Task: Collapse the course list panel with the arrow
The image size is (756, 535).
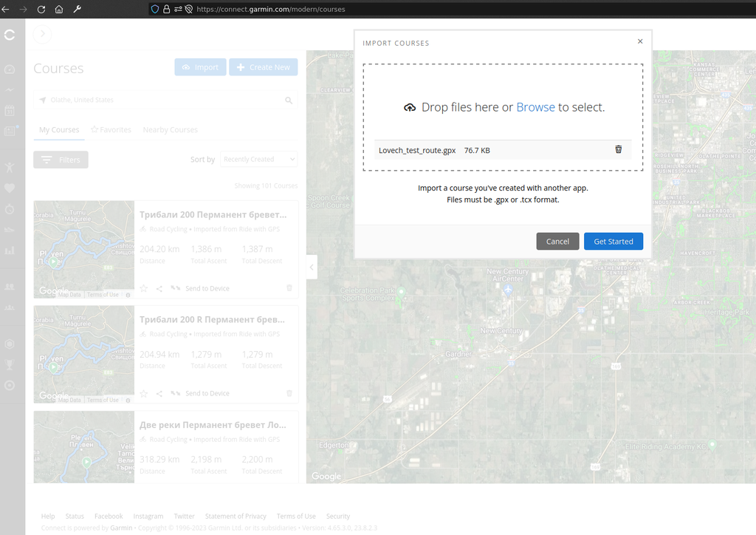Action: click(x=312, y=267)
